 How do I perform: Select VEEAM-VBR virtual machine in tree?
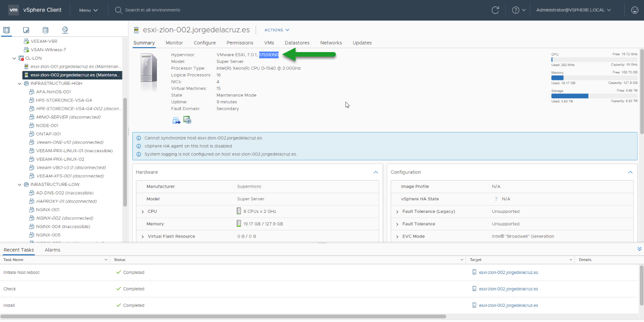pyautogui.click(x=44, y=41)
